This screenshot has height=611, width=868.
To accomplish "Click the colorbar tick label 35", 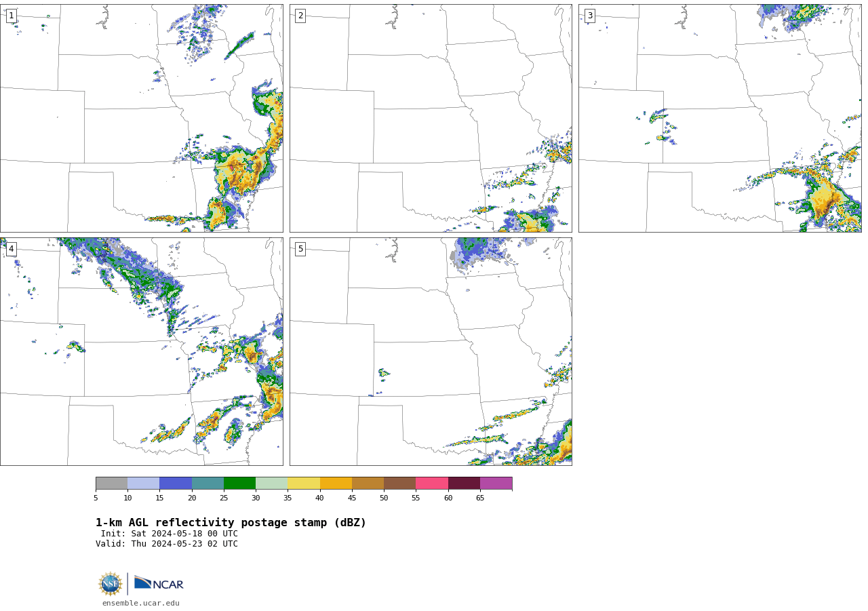I will [288, 498].
